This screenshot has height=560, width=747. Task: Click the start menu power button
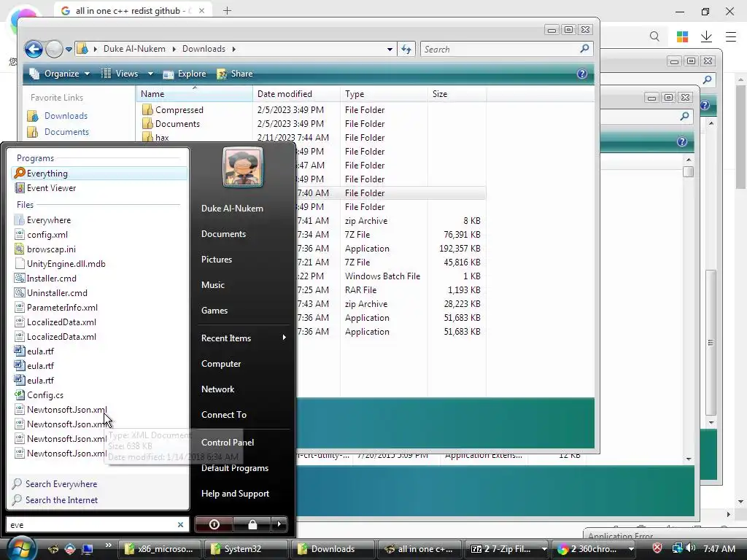click(214, 524)
